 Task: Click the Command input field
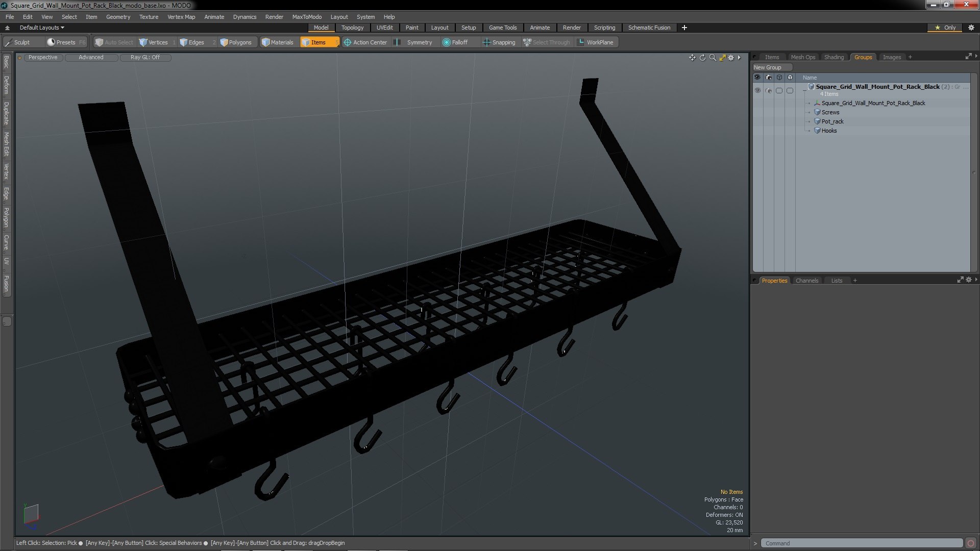pyautogui.click(x=861, y=543)
